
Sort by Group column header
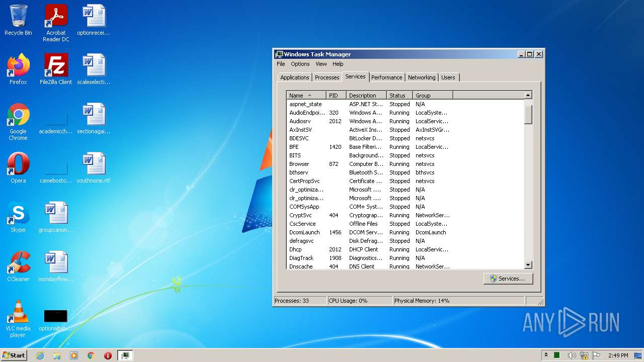tap(433, 96)
